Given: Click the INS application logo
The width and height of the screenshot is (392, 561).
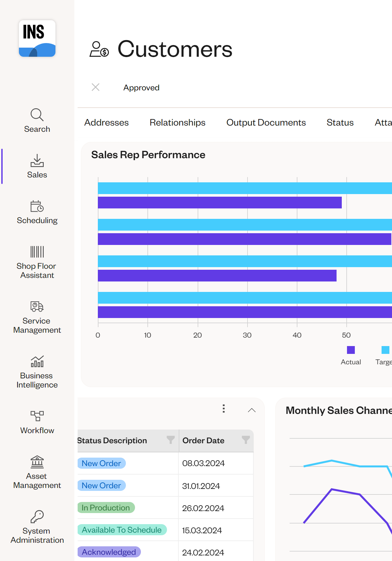Looking at the screenshot, I should click(37, 38).
